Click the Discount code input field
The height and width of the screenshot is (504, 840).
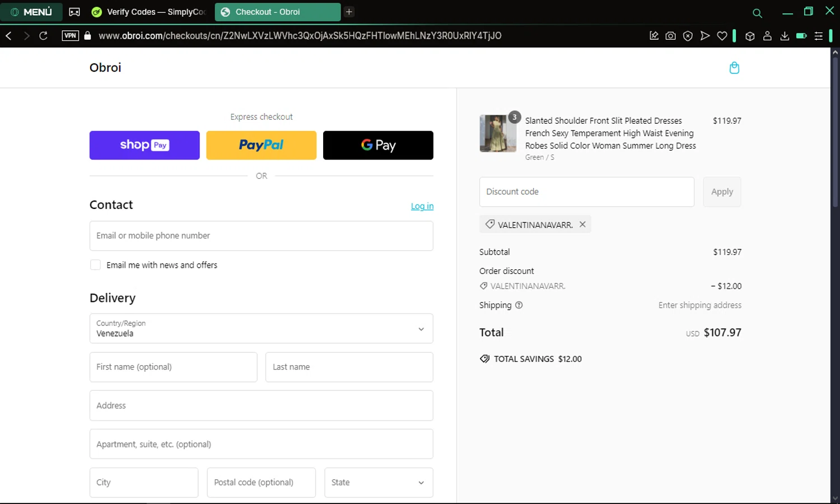click(x=586, y=192)
